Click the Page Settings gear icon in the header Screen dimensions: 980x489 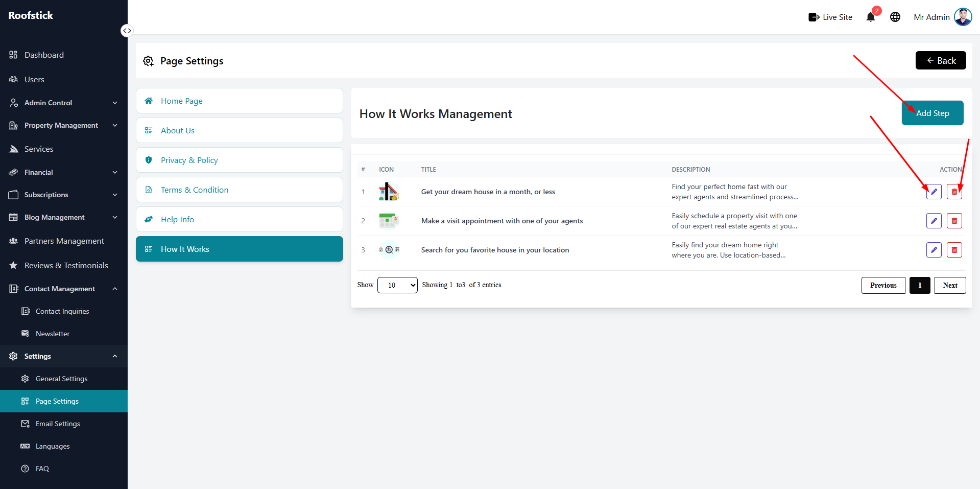pyautogui.click(x=148, y=61)
